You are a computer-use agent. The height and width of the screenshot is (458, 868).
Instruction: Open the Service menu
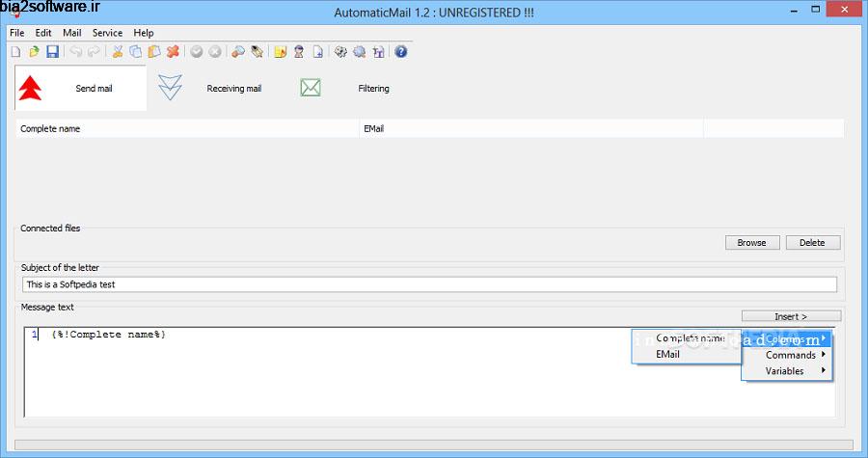pos(107,33)
